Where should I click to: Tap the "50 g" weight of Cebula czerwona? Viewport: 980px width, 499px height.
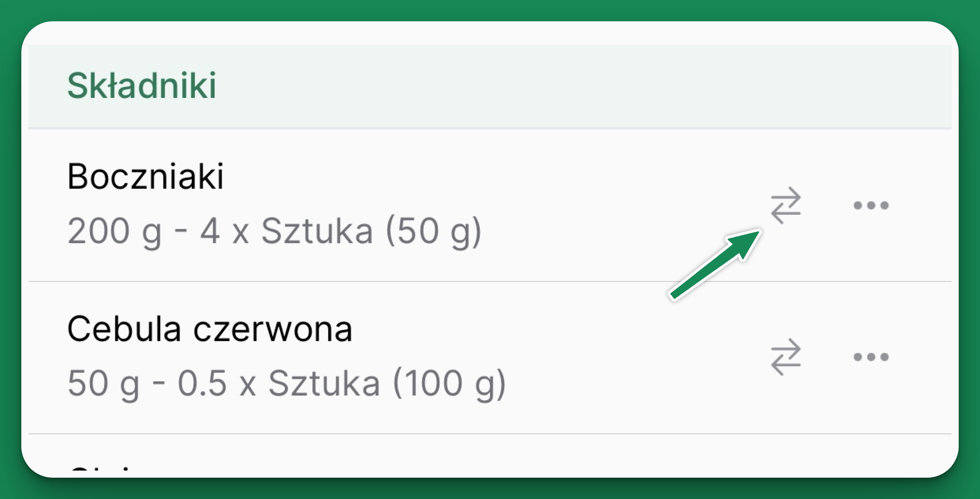(x=103, y=384)
